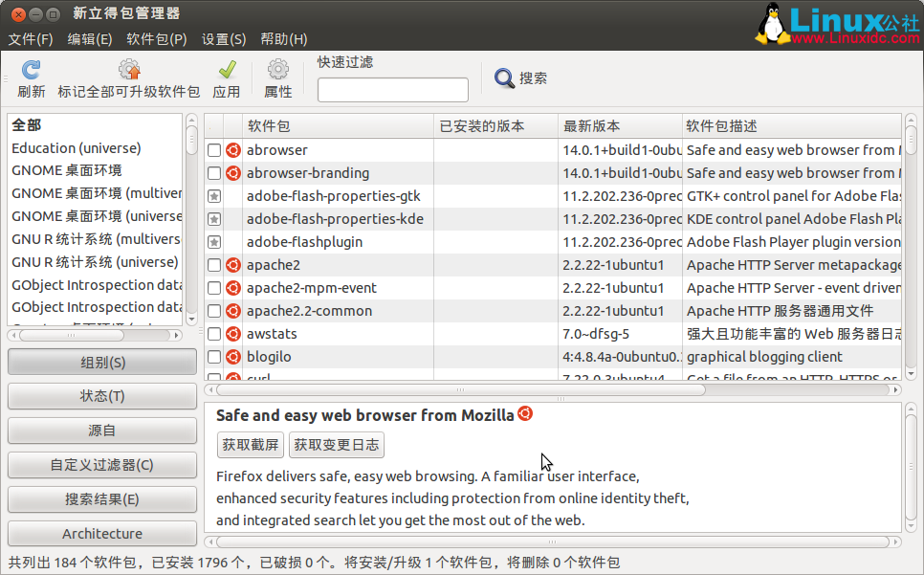Screen dimensions: 924x575
Task: Maximize the 新立得包管理器 window
Action: coord(53,14)
